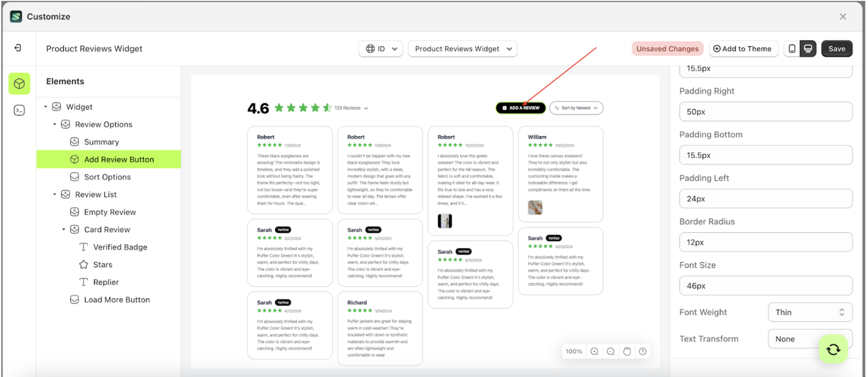The image size is (868, 377).
Task: Collapse the Widget tree node
Action: click(x=46, y=107)
